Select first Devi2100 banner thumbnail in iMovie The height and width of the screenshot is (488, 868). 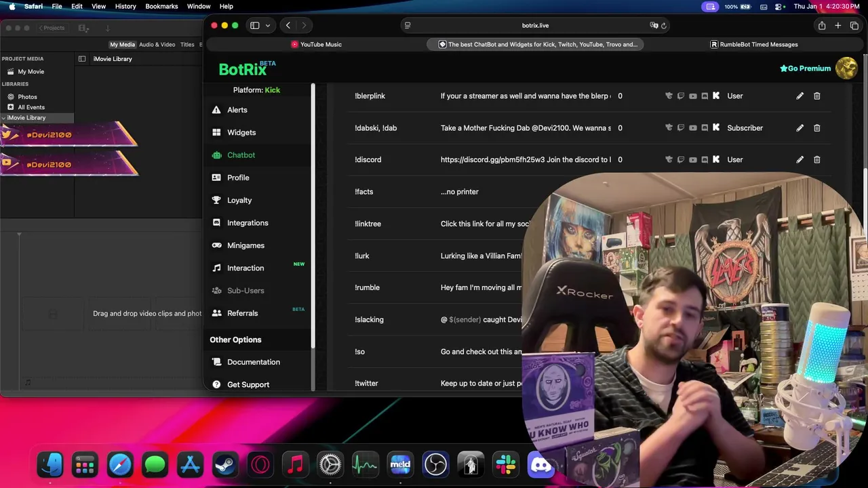pyautogui.click(x=69, y=135)
